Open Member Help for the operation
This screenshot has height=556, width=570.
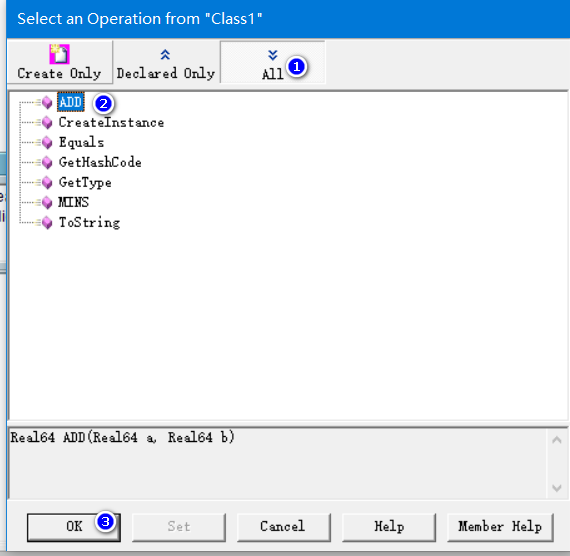pyautogui.click(x=500, y=527)
